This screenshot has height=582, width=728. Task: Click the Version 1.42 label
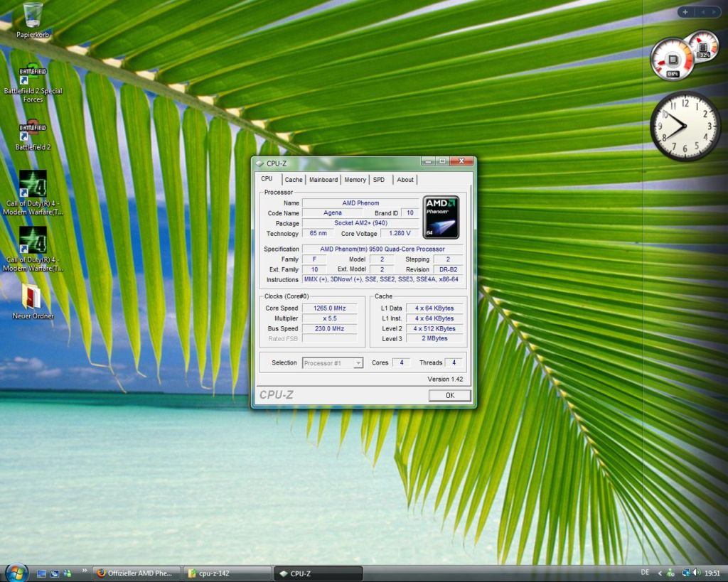pos(445,379)
